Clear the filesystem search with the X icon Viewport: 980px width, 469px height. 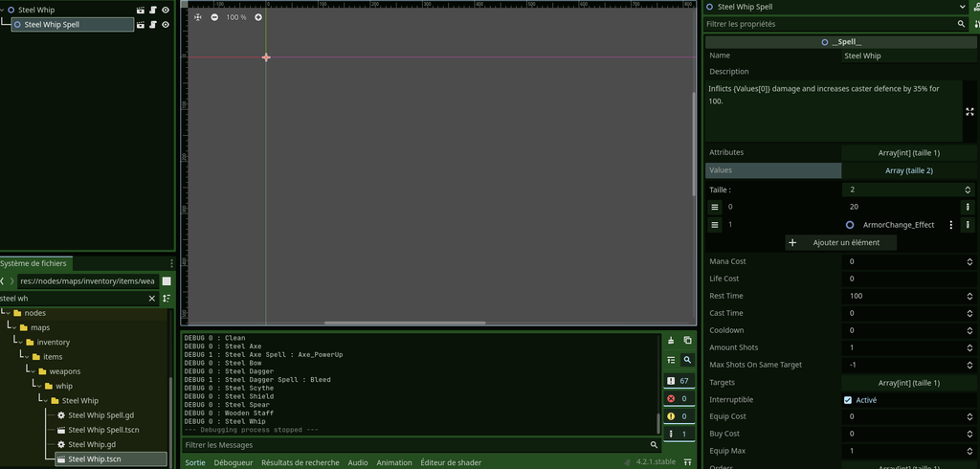151,299
